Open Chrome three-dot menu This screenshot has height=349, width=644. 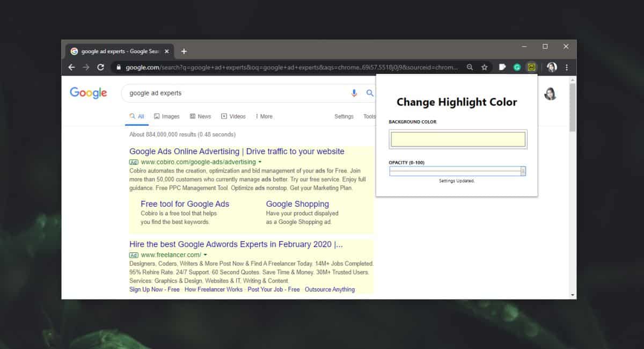[x=567, y=67]
